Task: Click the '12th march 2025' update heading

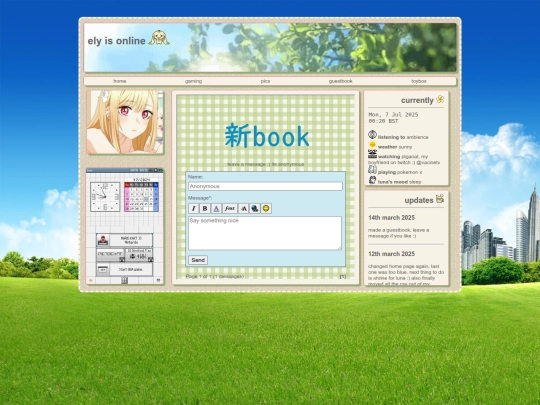Action: 392,254
